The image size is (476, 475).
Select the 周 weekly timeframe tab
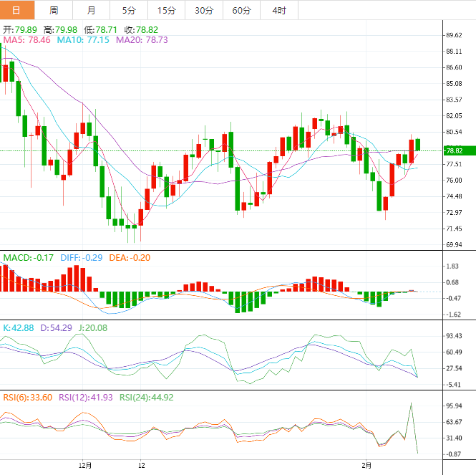click(x=54, y=10)
